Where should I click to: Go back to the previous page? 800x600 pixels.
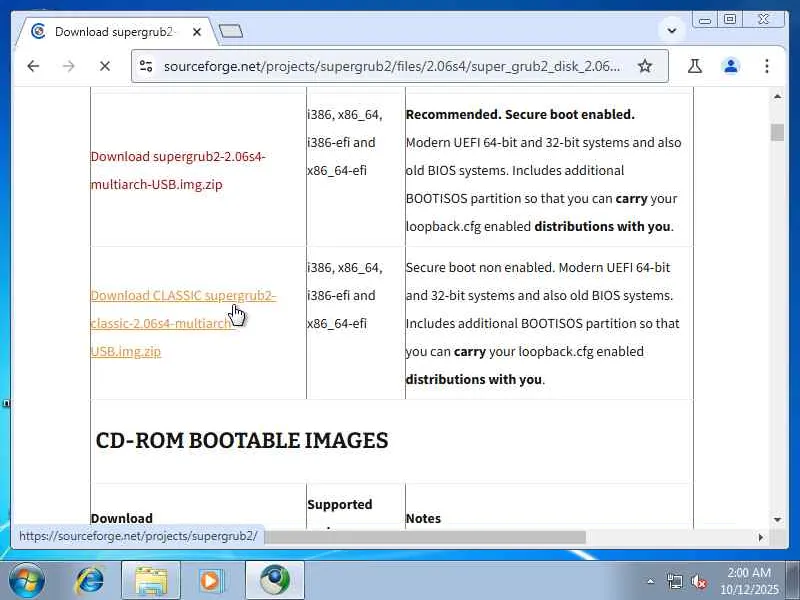[33, 66]
